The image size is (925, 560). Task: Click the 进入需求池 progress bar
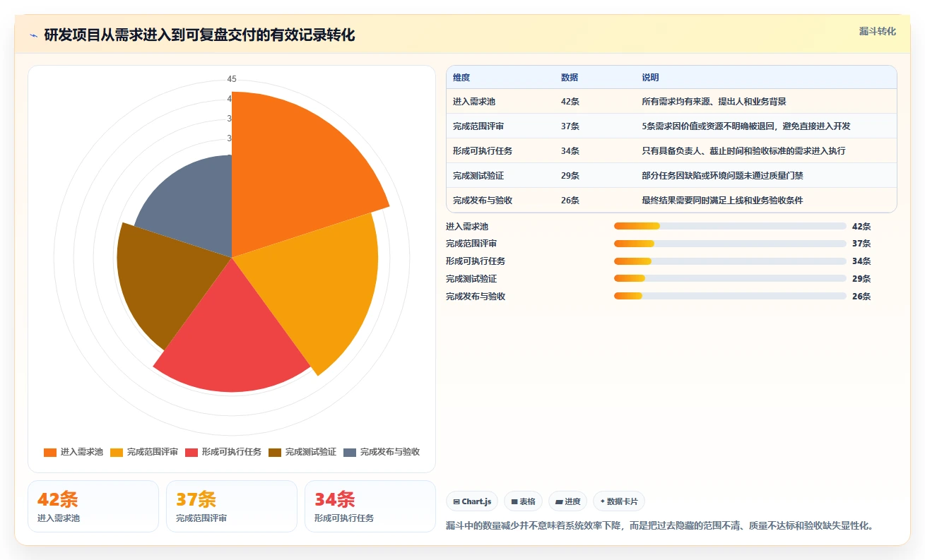click(x=730, y=226)
